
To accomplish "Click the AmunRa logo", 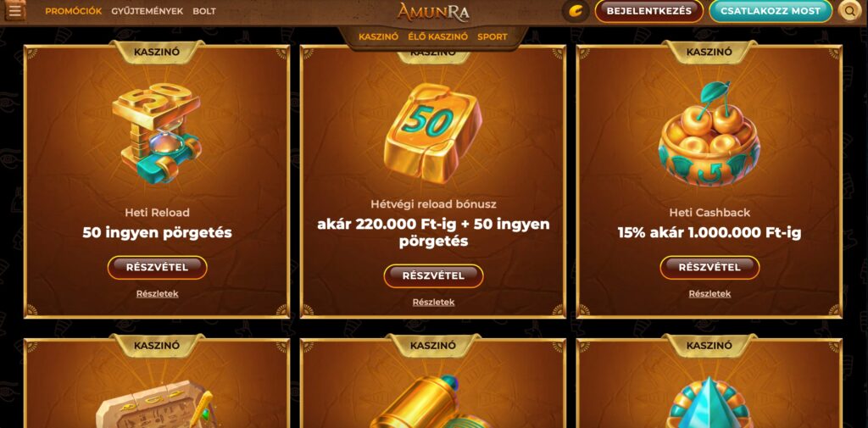I will (x=433, y=12).
